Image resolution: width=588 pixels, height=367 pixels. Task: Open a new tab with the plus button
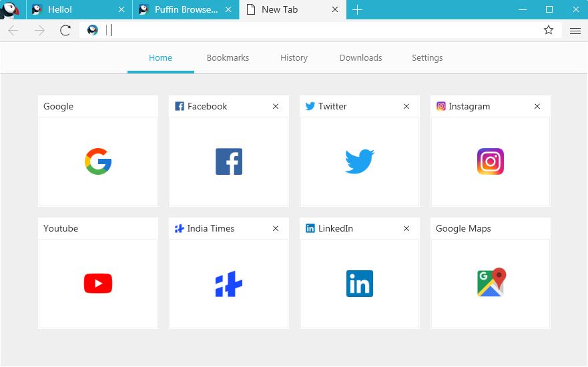pyautogui.click(x=357, y=10)
